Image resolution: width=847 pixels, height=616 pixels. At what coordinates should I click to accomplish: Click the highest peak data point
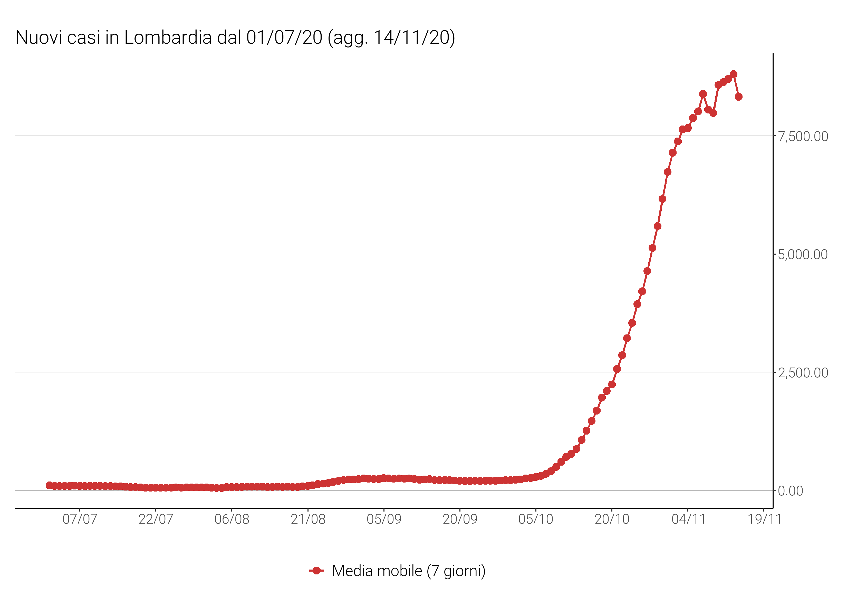734,74
